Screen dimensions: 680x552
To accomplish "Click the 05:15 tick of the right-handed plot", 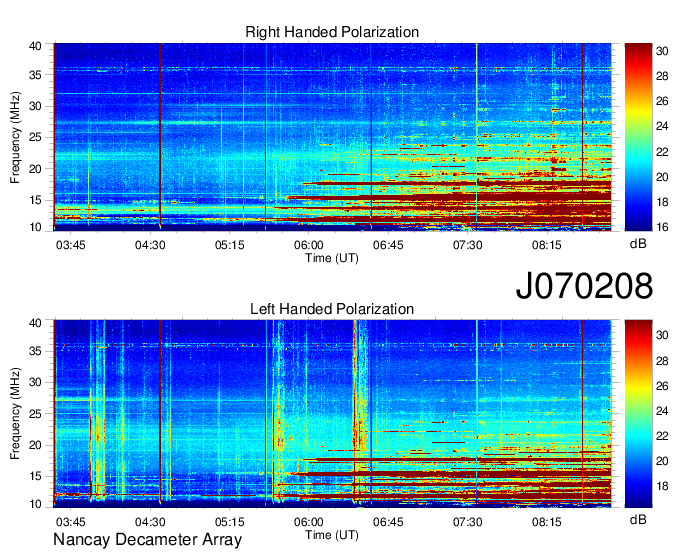I will [229, 245].
